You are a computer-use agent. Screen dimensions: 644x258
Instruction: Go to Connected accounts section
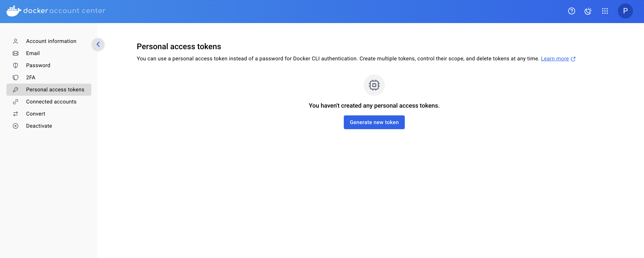(51, 102)
